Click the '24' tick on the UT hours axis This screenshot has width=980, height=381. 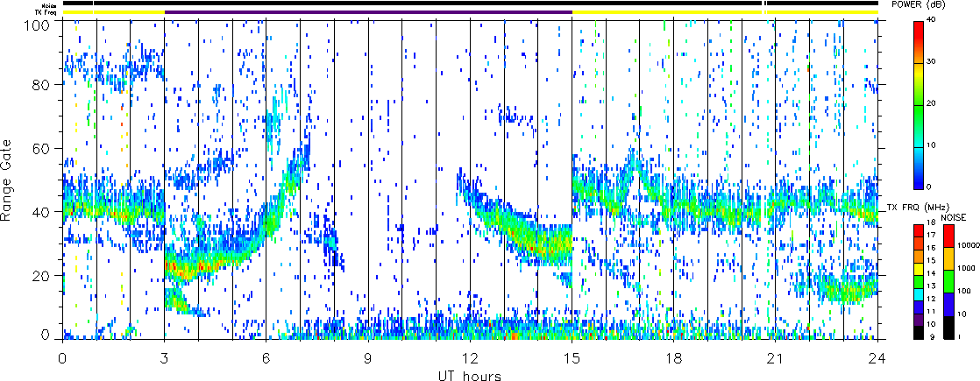(x=877, y=358)
